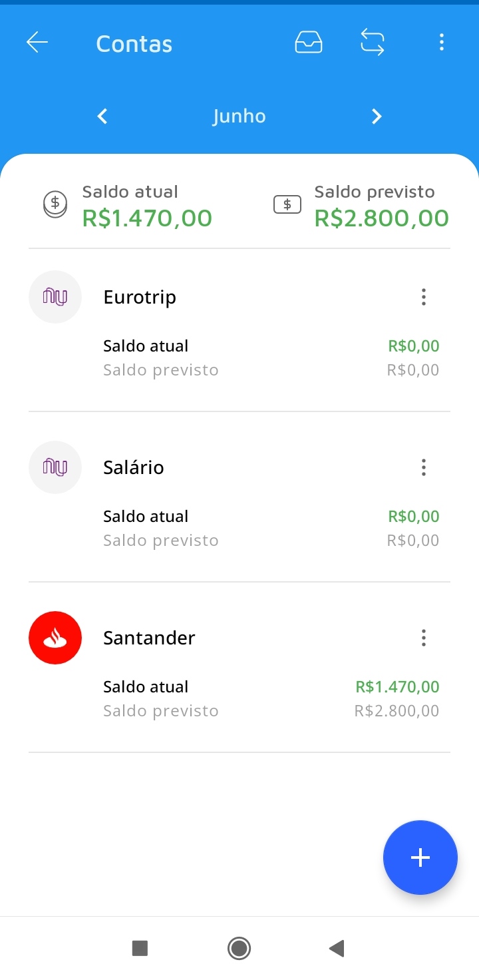The height and width of the screenshot is (980, 479).
Task: Tap the coin icon beside Saldo atual
Action: (55, 204)
